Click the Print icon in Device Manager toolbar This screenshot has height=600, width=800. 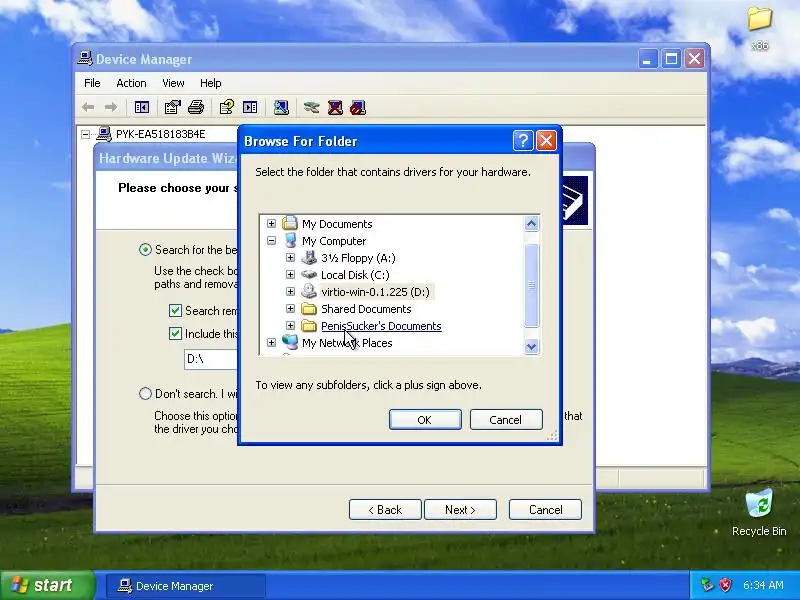click(x=196, y=107)
